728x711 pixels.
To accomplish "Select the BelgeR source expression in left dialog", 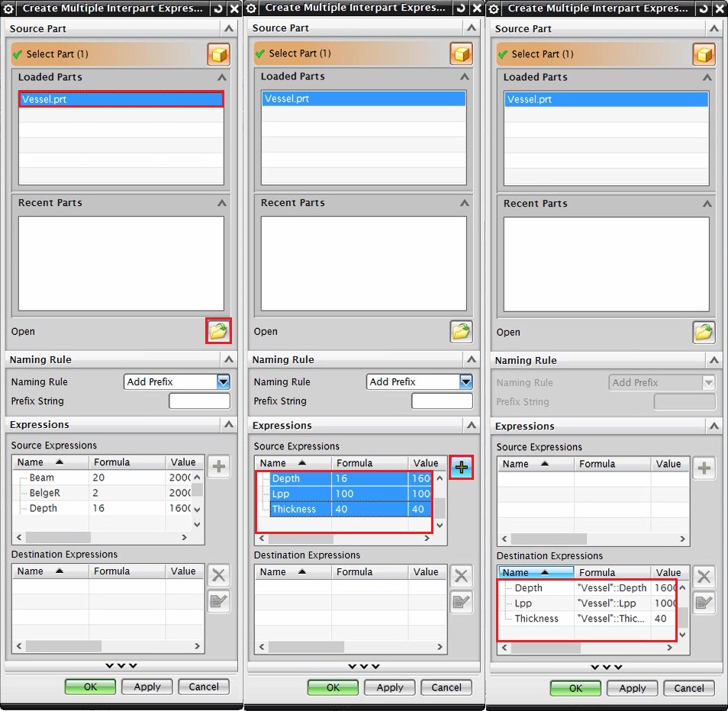I will coord(102,493).
